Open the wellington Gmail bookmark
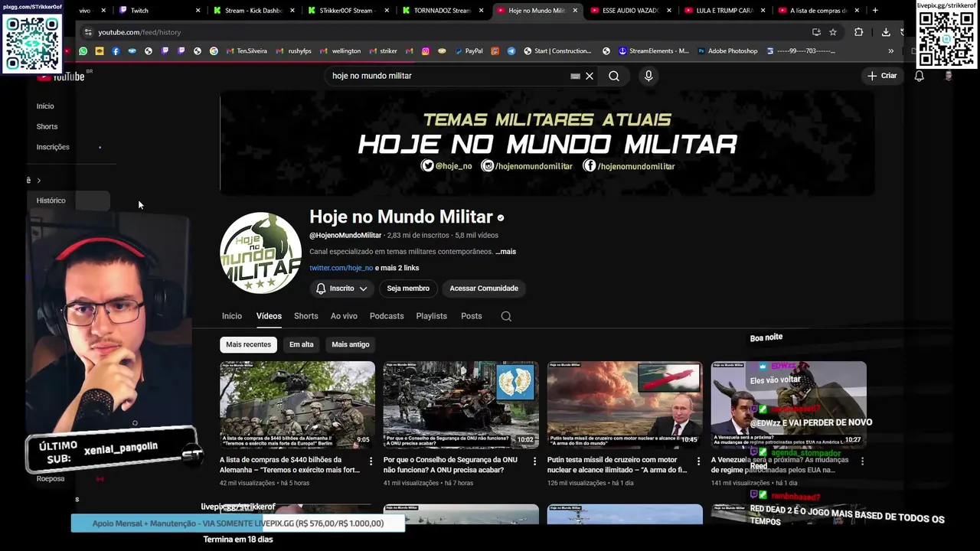The height and width of the screenshot is (551, 980). tap(341, 51)
